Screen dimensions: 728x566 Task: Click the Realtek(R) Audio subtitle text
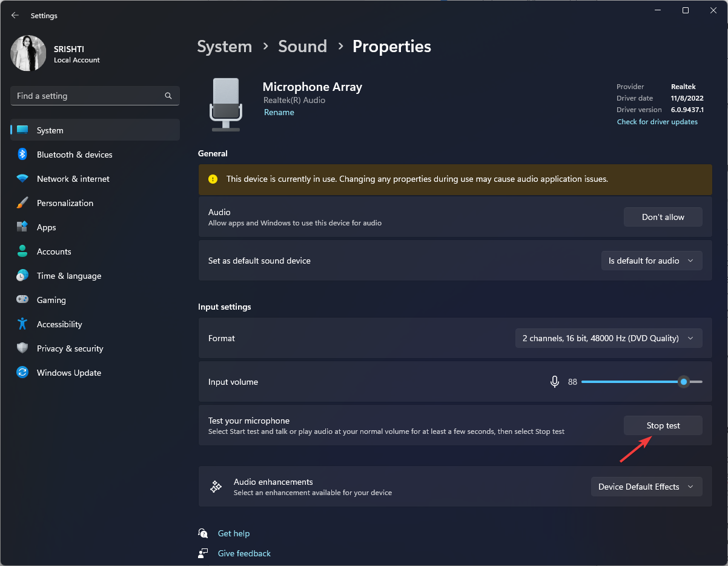click(x=294, y=100)
